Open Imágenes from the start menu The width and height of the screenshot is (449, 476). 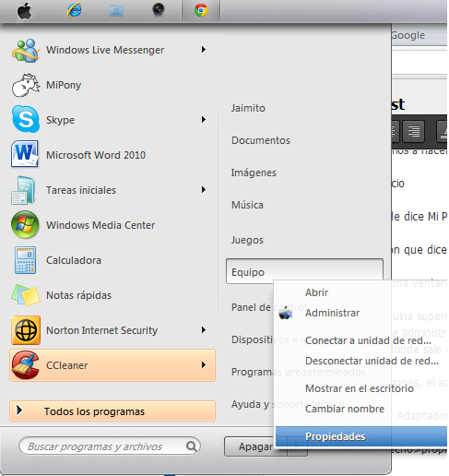pos(254,173)
